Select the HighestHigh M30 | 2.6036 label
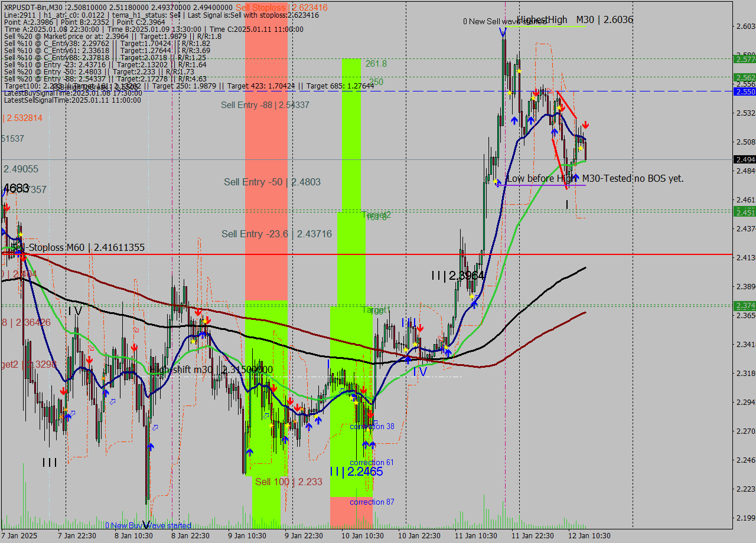Screen dimensions: 756x543 pos(575,20)
